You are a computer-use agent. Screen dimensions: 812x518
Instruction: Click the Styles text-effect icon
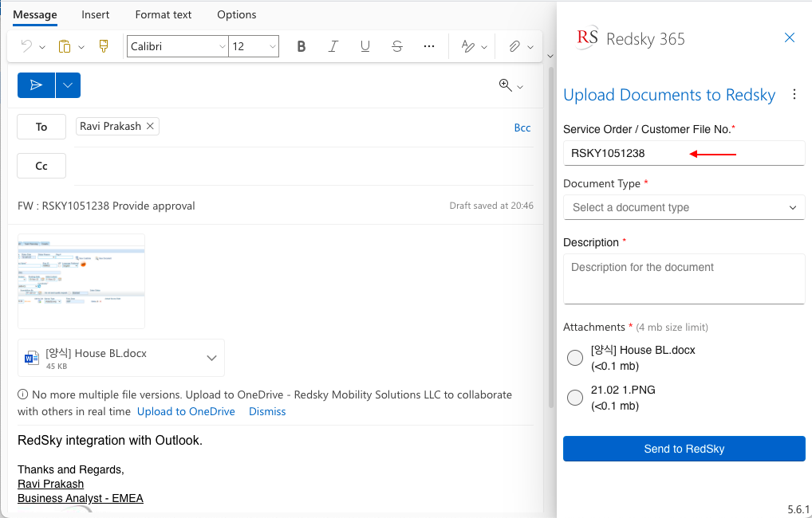pyautogui.click(x=467, y=46)
